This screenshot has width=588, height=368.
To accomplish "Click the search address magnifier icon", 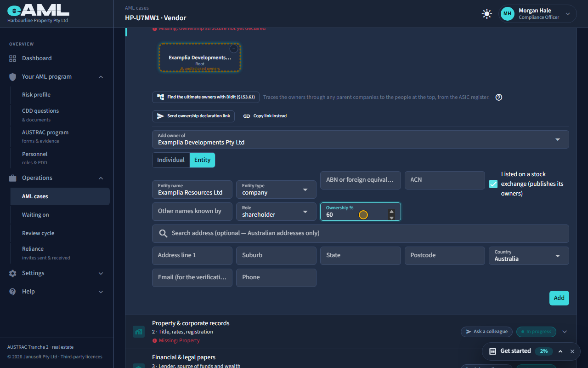I will [x=163, y=233].
